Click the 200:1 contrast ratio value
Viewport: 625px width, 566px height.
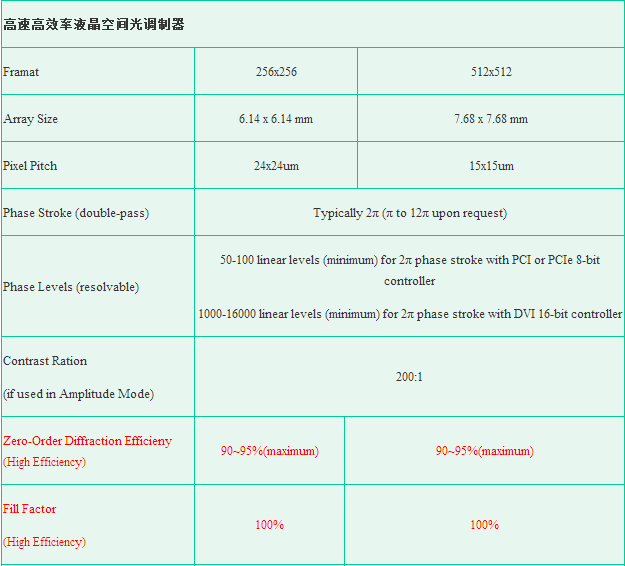[410, 377]
